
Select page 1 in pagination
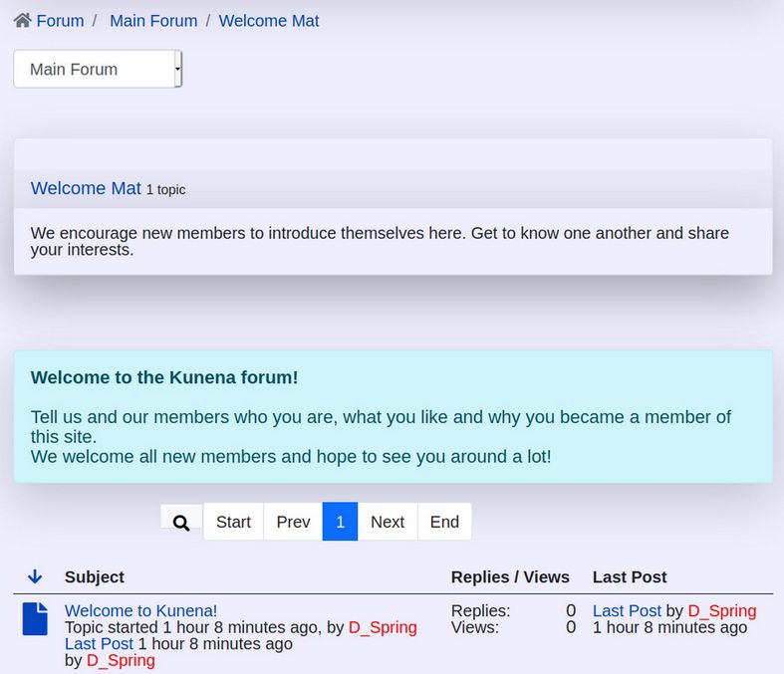tap(340, 523)
